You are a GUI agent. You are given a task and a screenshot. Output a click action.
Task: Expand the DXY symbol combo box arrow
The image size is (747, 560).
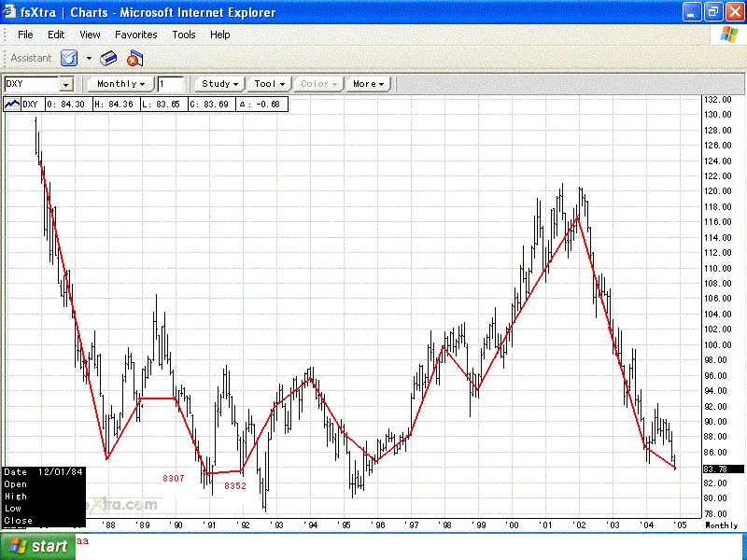(66, 84)
